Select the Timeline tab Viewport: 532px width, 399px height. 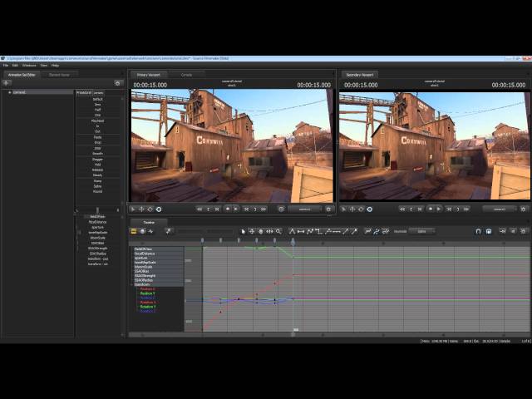pos(149,222)
